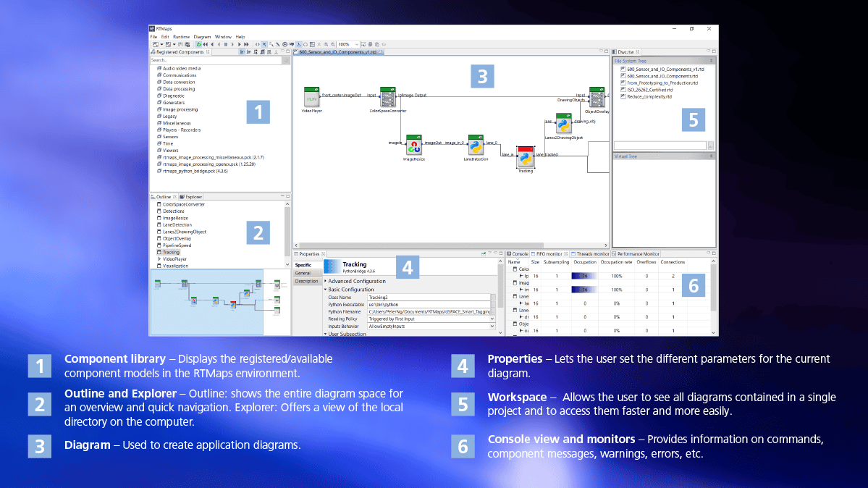Select PipelineSpeed in the Outline list
The height and width of the screenshot is (488, 868).
[174, 245]
